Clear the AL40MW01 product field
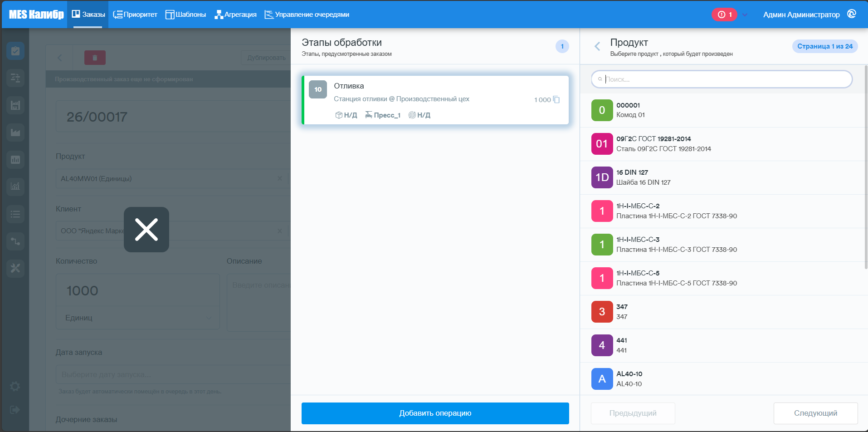The height and width of the screenshot is (432, 868). tap(280, 179)
